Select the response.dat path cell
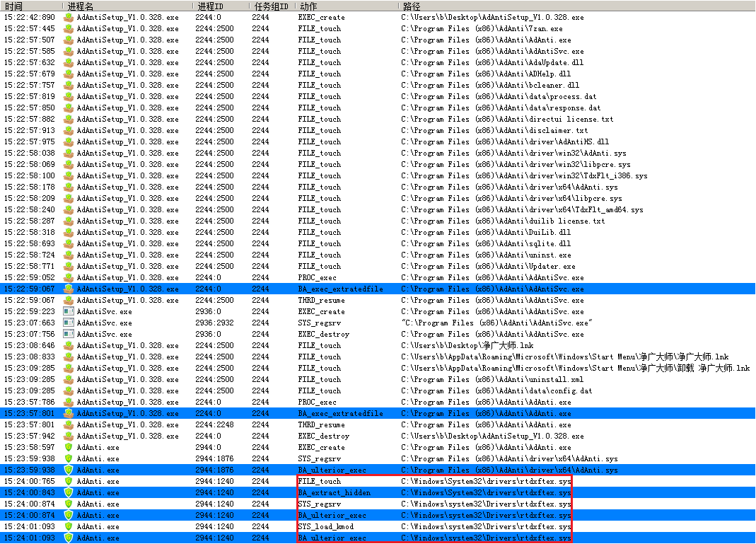This screenshot has height=544, width=756. pos(501,108)
